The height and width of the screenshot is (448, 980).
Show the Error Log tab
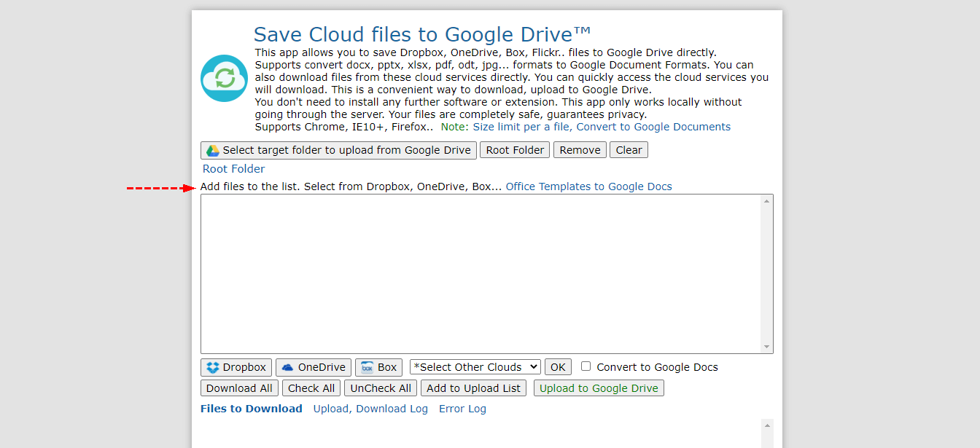[462, 409]
